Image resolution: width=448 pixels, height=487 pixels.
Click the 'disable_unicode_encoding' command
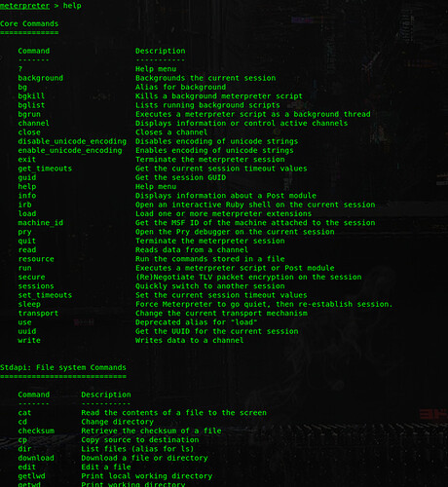click(x=72, y=141)
